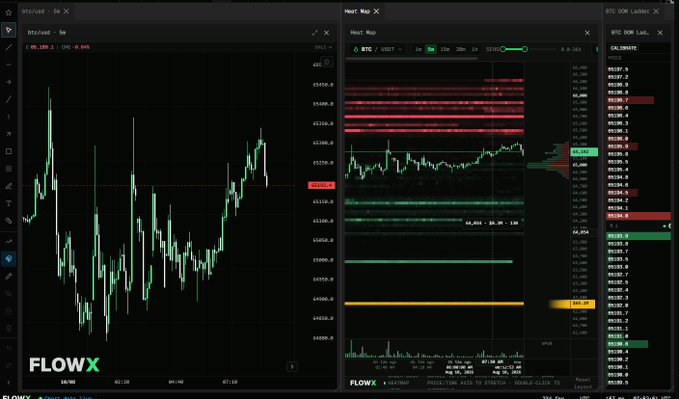Click the redo arrow in left toolbar

9,366
